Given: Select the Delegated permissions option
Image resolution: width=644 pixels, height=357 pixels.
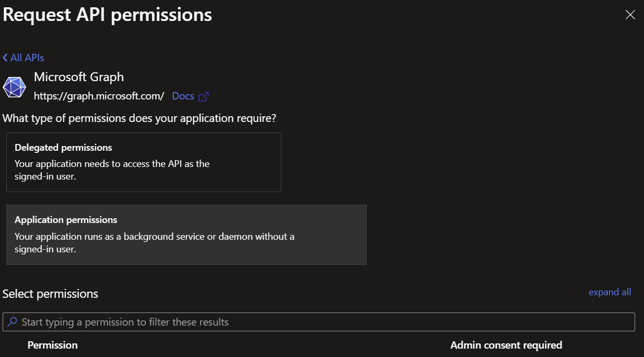Looking at the screenshot, I should tap(144, 162).
